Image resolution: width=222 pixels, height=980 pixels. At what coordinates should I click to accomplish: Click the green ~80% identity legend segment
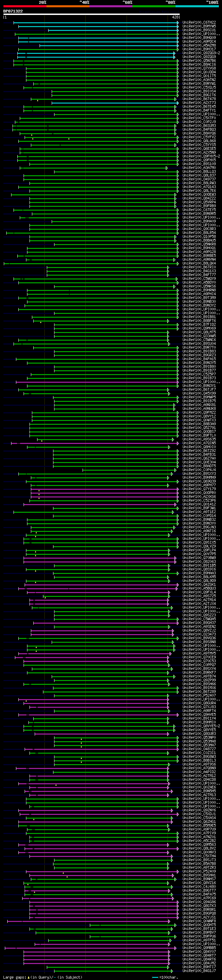point(154,6)
